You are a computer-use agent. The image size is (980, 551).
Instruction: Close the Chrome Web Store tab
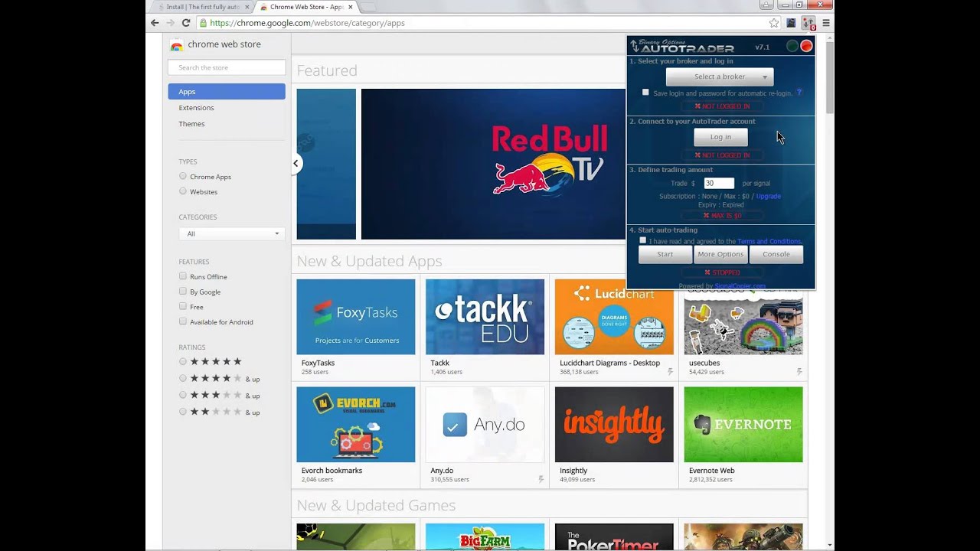coord(349,7)
